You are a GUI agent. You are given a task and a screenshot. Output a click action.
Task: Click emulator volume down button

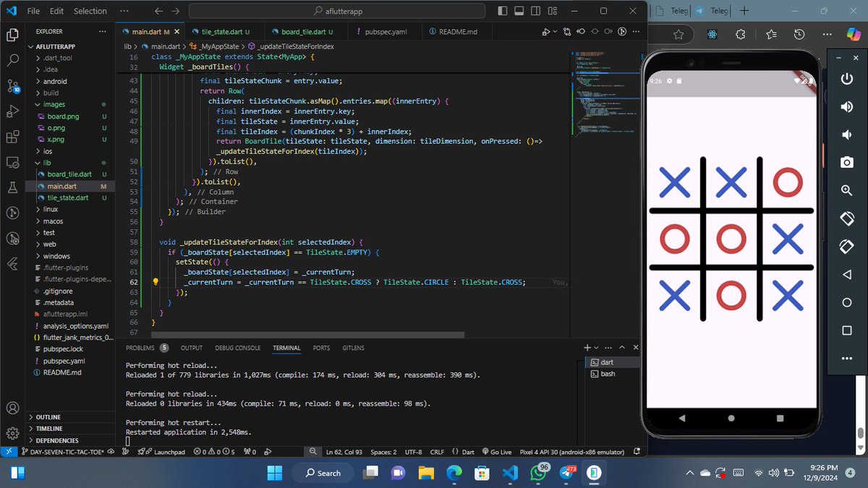tap(846, 135)
